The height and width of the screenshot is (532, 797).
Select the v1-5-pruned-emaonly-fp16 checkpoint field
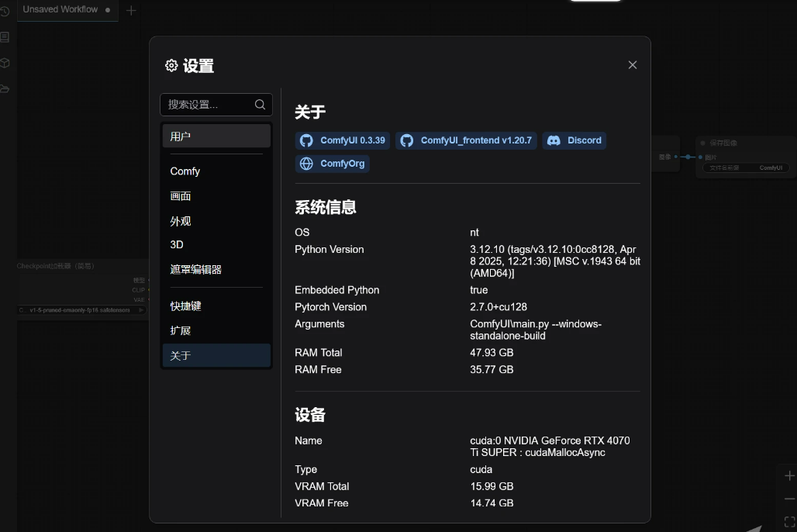click(x=82, y=310)
